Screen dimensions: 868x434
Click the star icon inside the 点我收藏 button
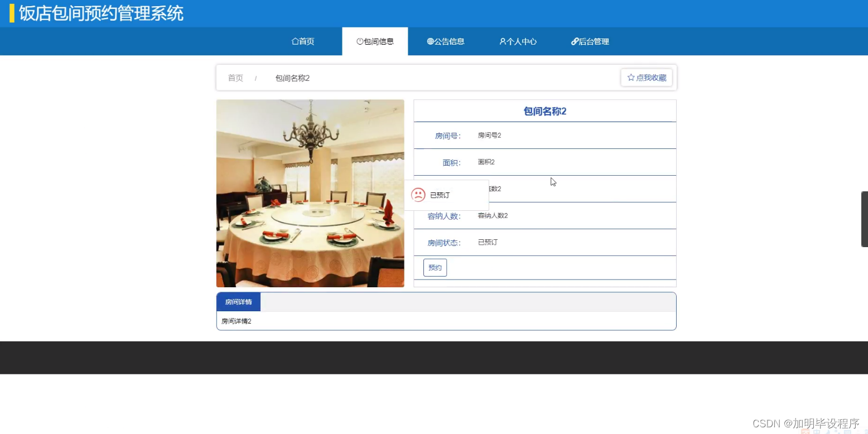[x=631, y=77]
